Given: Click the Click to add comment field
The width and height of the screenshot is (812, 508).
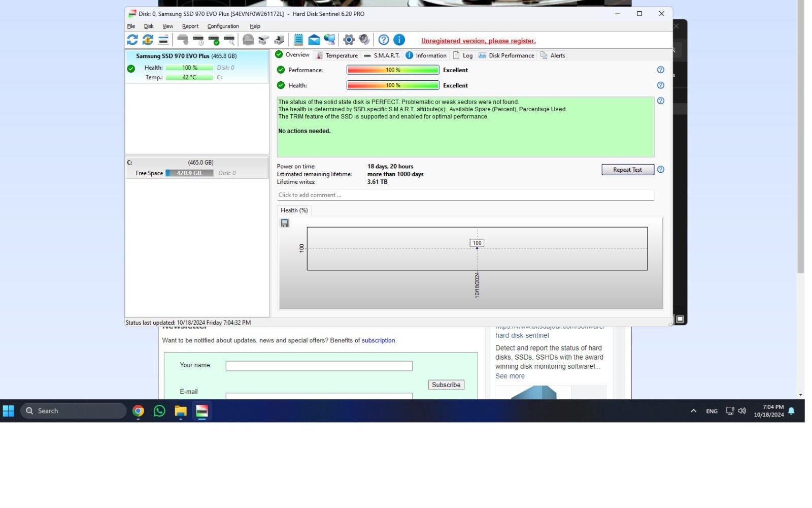Looking at the screenshot, I should pos(465,195).
